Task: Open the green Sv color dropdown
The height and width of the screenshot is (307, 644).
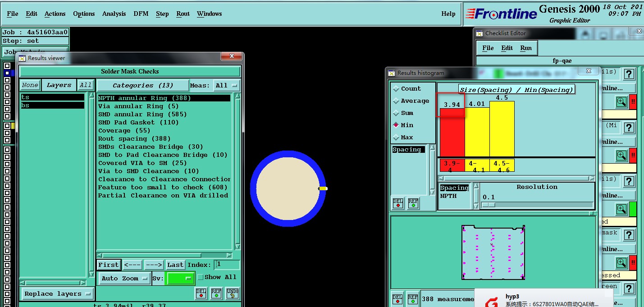Action: [180, 279]
